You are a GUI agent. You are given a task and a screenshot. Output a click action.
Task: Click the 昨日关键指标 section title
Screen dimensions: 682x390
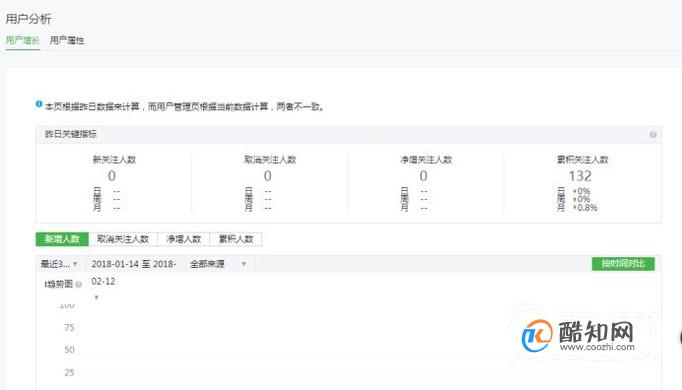pos(70,134)
